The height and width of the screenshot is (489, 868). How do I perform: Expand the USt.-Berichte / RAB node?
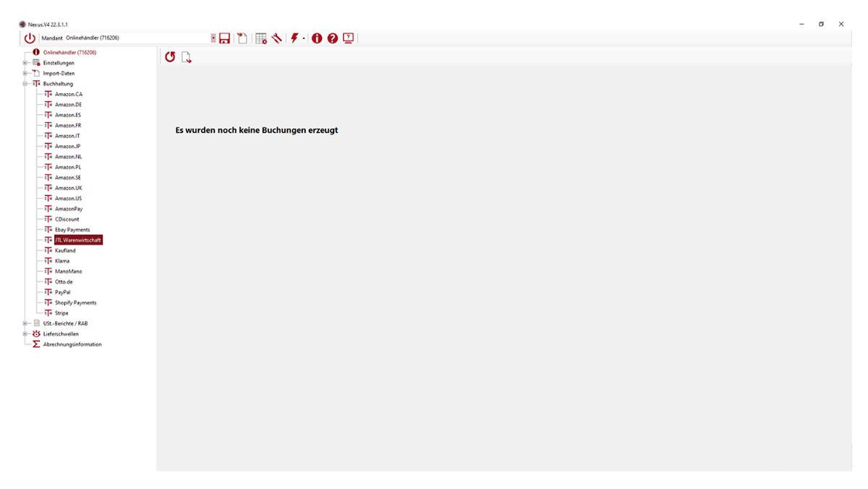25,323
